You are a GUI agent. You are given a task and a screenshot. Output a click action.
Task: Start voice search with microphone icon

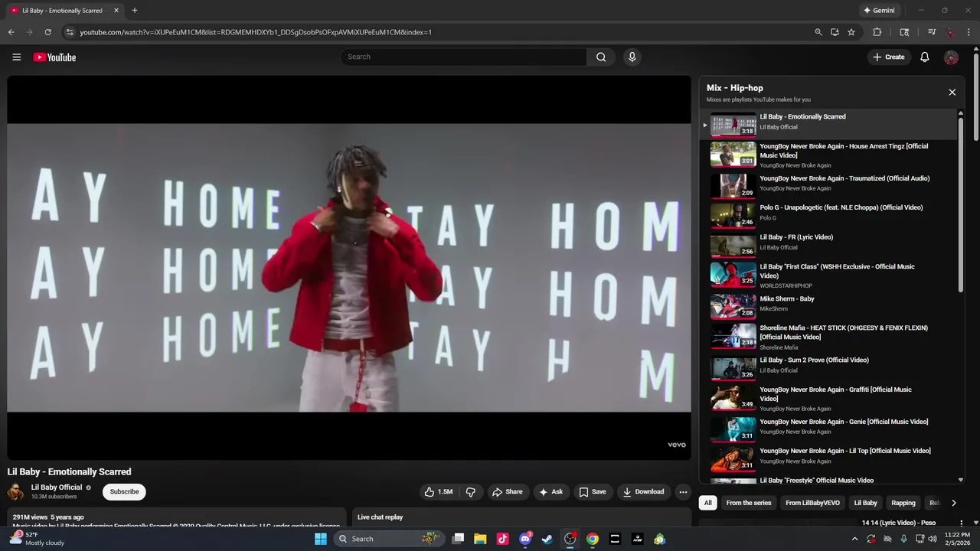(x=632, y=57)
